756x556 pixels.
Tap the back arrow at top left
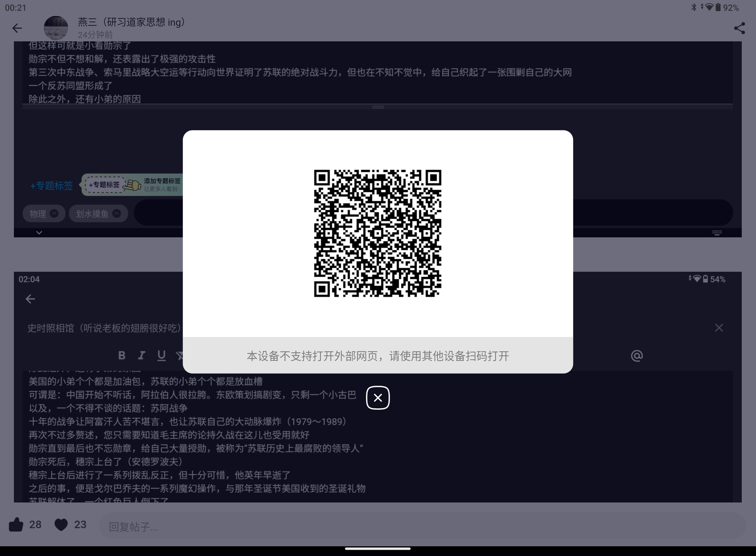tap(17, 28)
